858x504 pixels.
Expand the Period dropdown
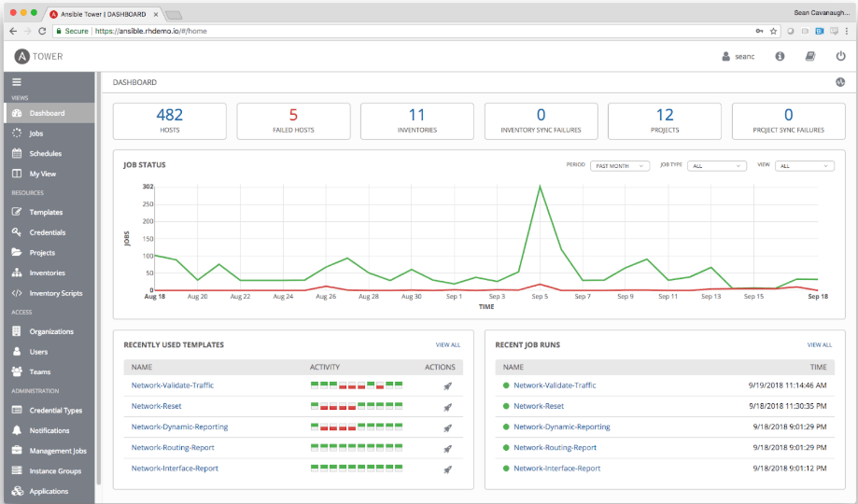pos(621,166)
